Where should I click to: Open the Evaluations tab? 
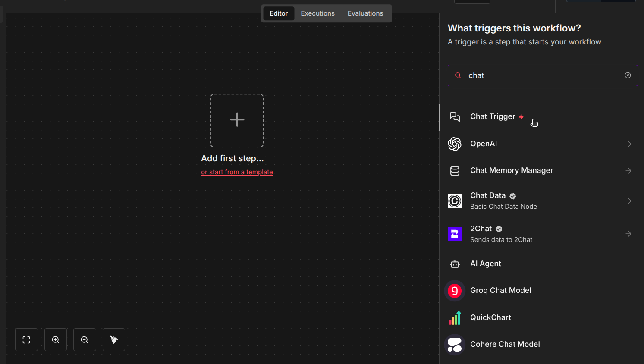[x=365, y=13]
